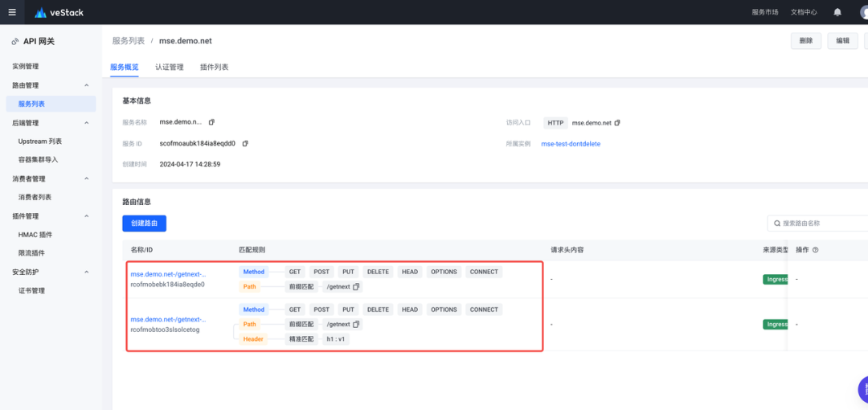Switch to the 服务概览 tab

pyautogui.click(x=124, y=67)
